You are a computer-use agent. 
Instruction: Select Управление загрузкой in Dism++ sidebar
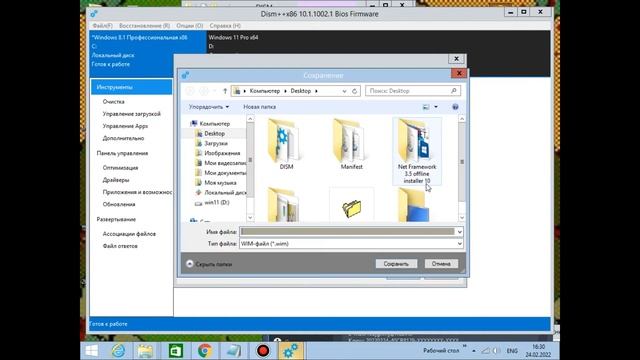[x=131, y=114]
